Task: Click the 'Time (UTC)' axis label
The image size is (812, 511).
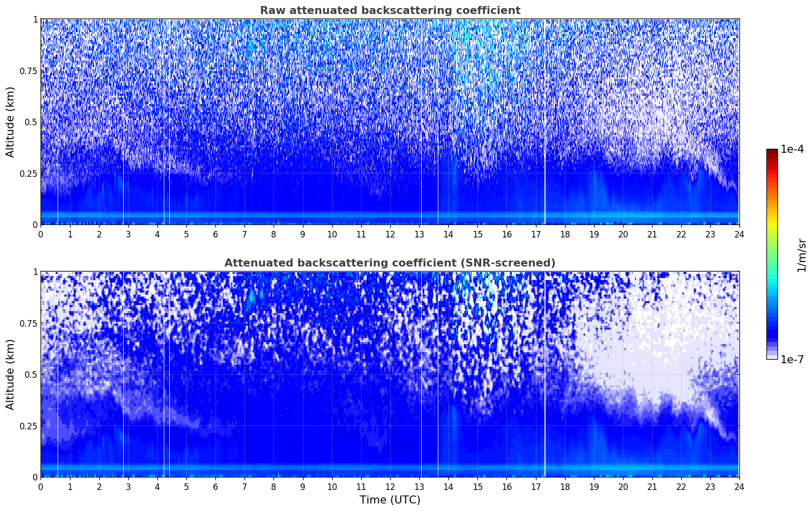Action: [x=390, y=500]
